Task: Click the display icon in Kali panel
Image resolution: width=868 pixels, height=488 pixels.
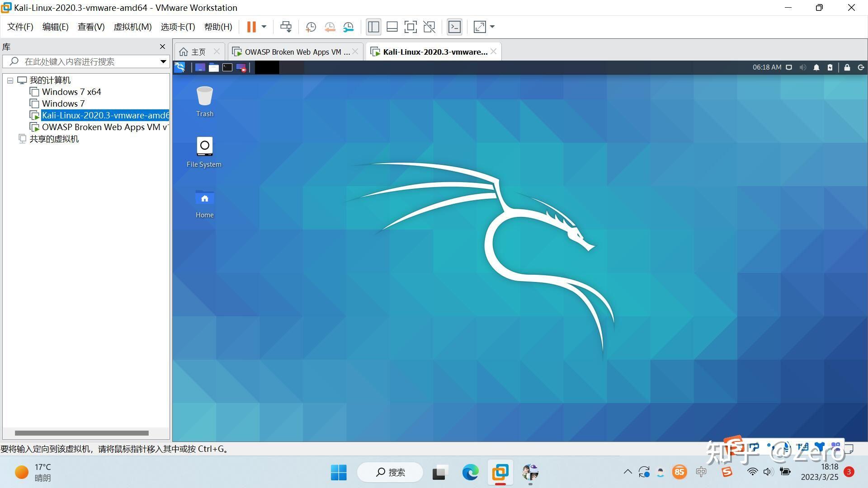Action: [x=789, y=67]
